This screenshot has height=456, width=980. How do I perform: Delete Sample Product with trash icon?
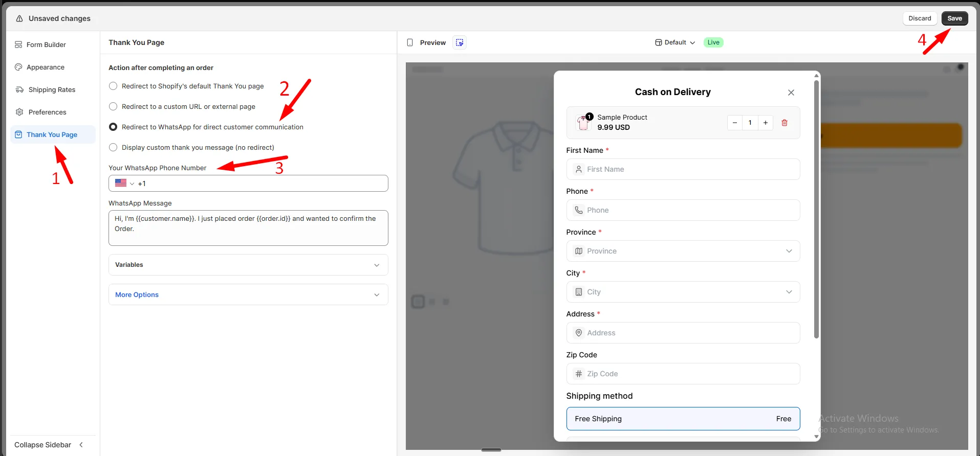pyautogui.click(x=785, y=123)
